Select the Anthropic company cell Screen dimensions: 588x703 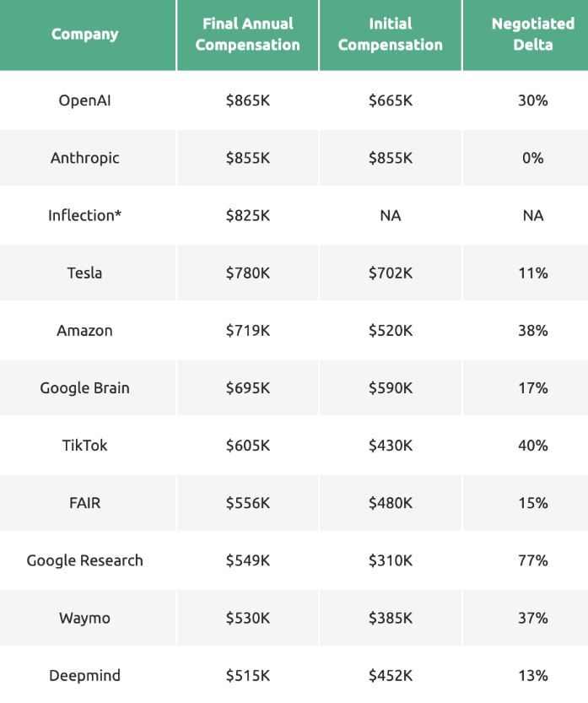pyautogui.click(x=84, y=158)
